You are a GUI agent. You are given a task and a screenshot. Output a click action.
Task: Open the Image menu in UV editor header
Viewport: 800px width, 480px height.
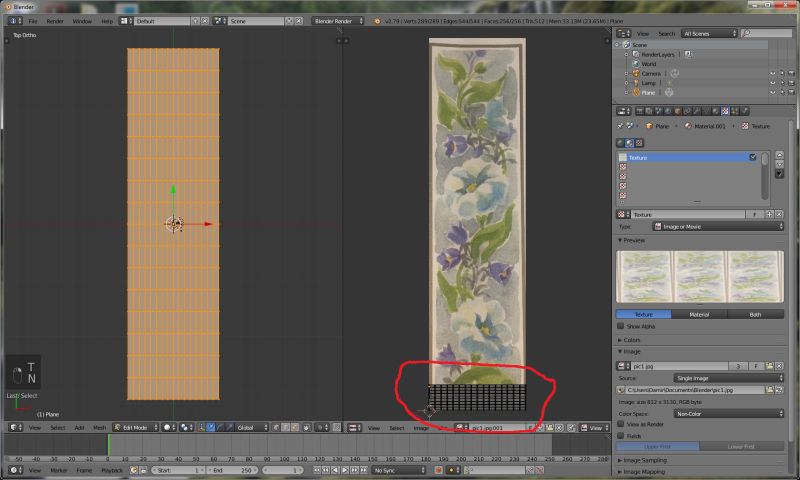(421, 428)
